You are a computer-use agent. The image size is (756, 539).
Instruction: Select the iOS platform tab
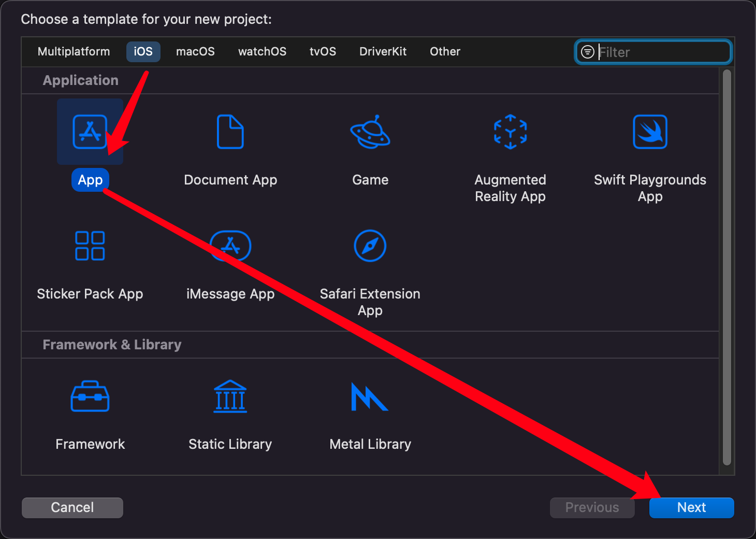(x=143, y=52)
